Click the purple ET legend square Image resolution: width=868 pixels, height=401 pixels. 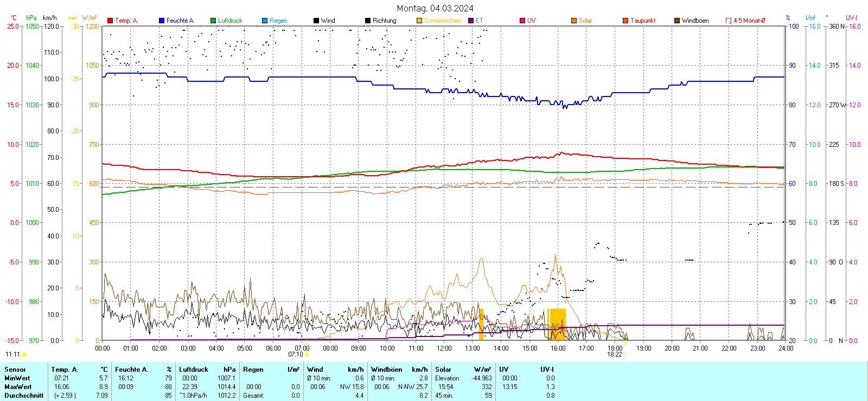[471, 21]
